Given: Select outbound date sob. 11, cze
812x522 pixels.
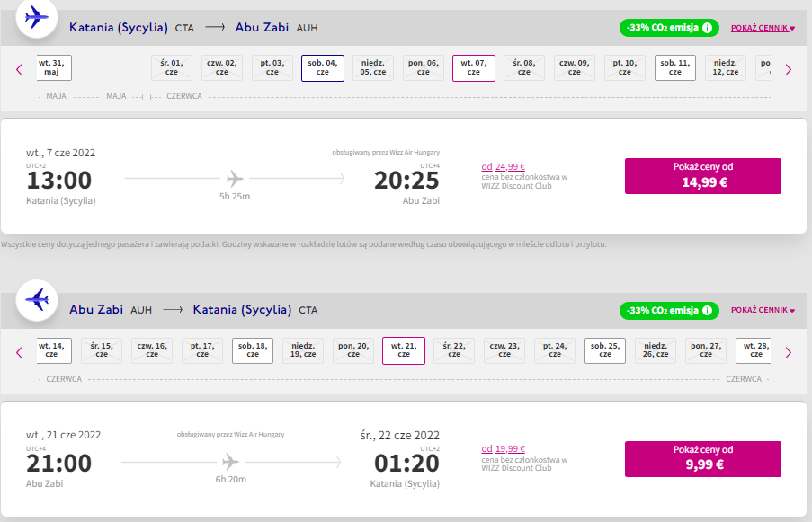Looking at the screenshot, I should click(x=674, y=67).
